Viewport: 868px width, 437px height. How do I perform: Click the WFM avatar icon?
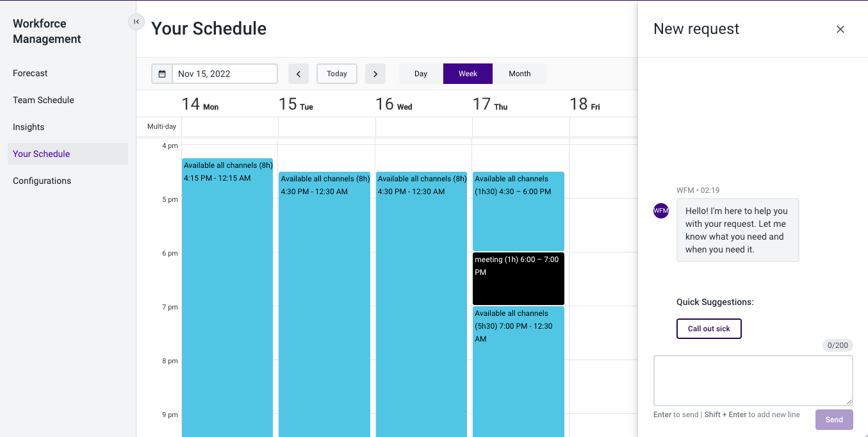tap(661, 210)
